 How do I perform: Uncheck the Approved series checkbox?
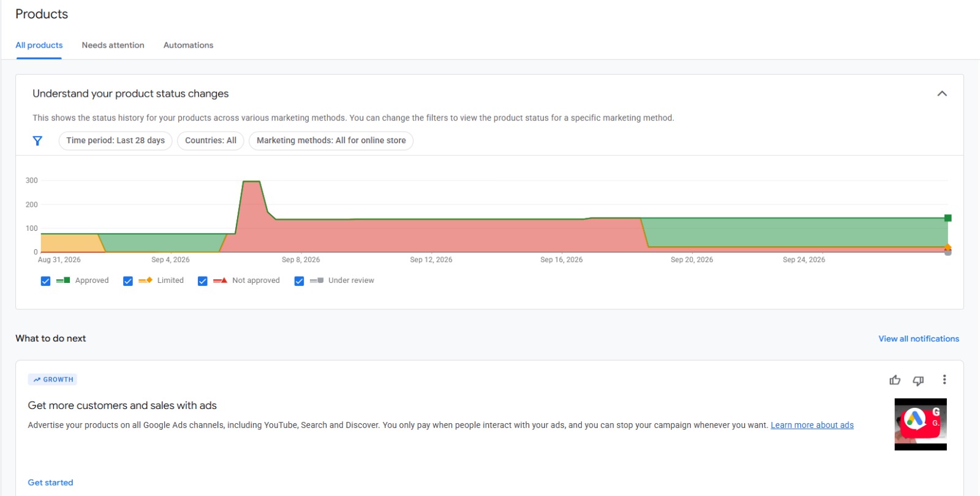pyautogui.click(x=45, y=281)
